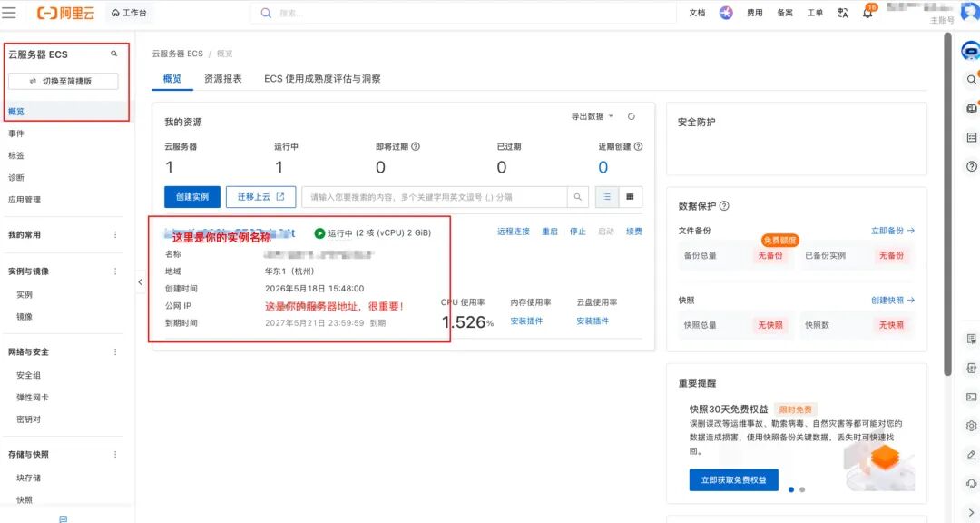
Task: Open 应用管理 in the sidebar
Action: [x=24, y=200]
